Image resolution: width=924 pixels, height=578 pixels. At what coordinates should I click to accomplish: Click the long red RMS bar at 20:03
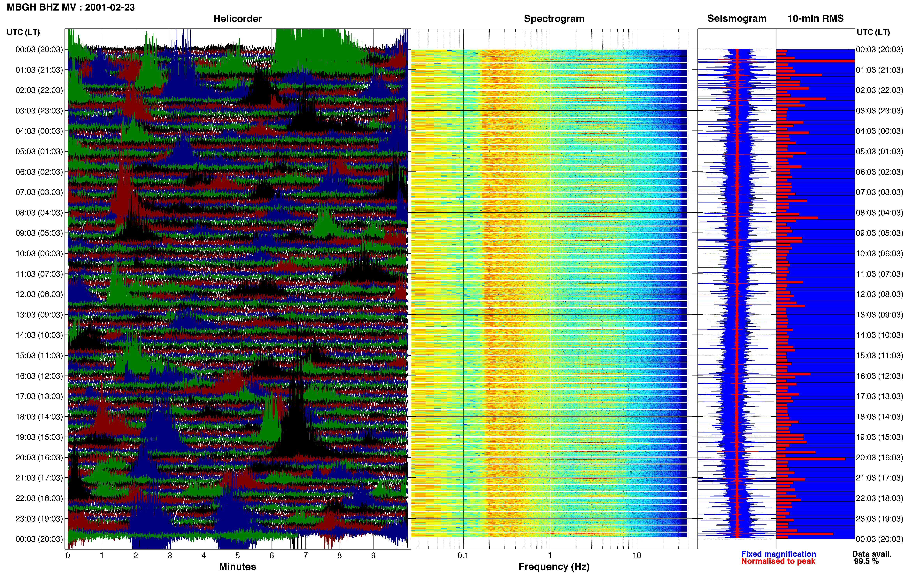point(811,459)
